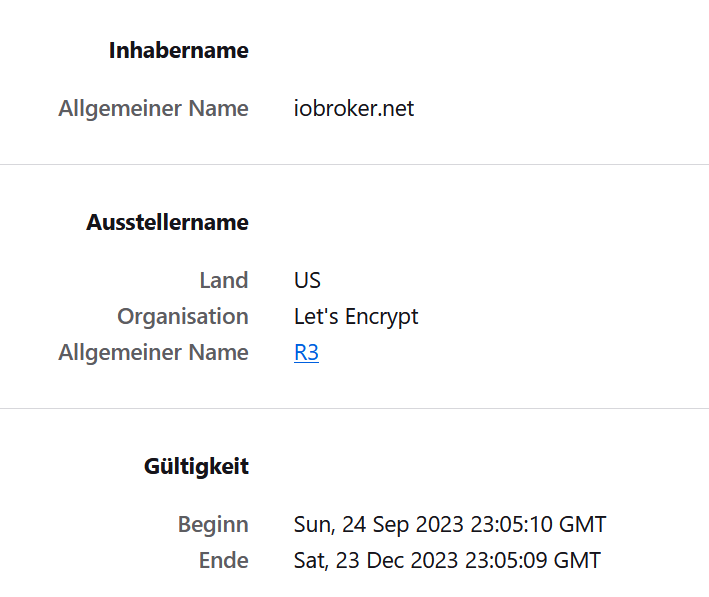Click the Beginn date Sun, 24 Sep 2023
Image resolution: width=709 pixels, height=597 pixels.
tap(378, 525)
